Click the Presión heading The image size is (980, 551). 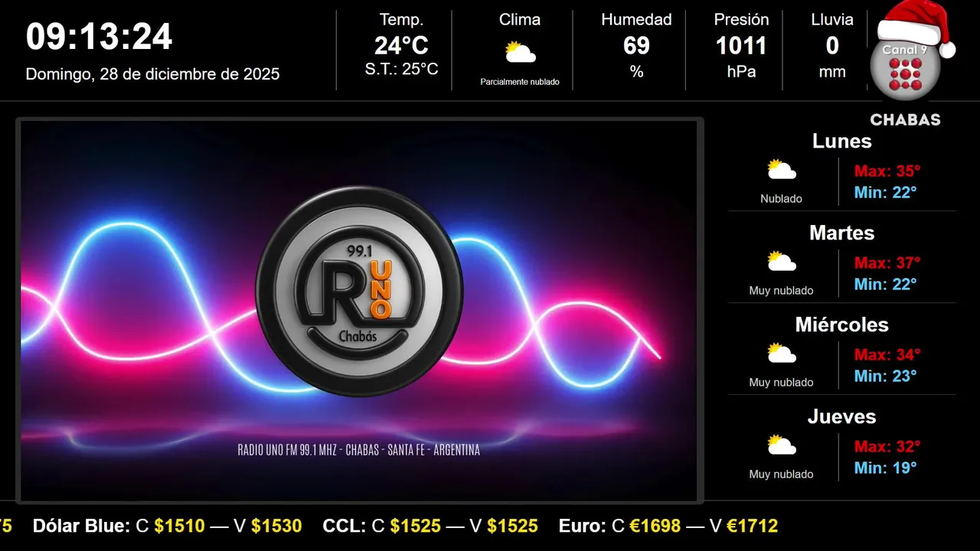[x=741, y=20]
